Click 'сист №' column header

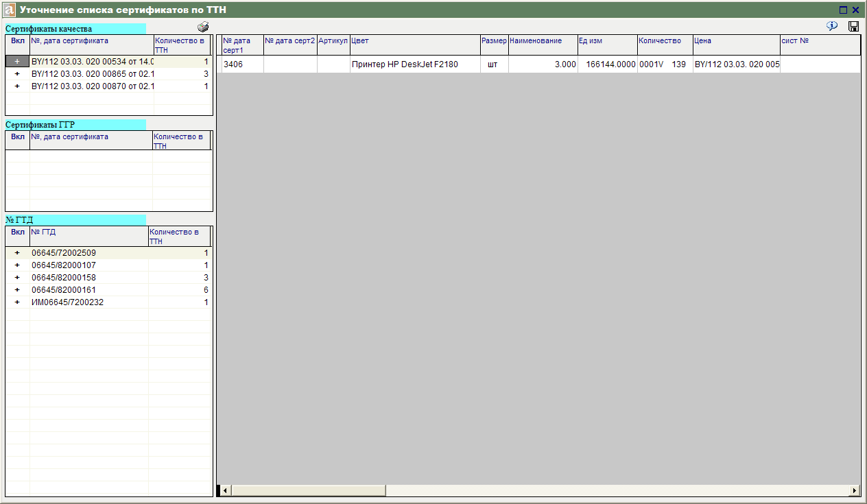click(x=820, y=45)
